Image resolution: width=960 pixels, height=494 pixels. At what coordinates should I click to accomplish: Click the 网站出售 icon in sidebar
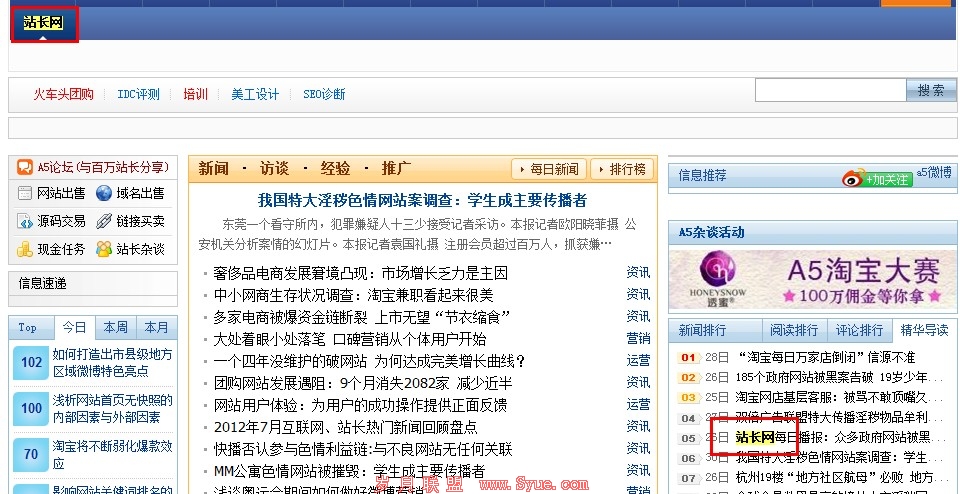(x=25, y=194)
